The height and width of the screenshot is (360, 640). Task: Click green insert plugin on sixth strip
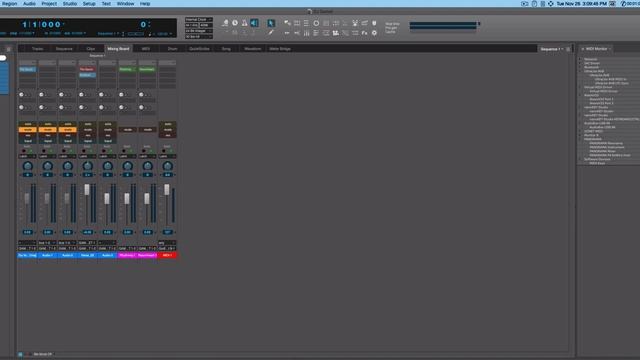(x=127, y=70)
